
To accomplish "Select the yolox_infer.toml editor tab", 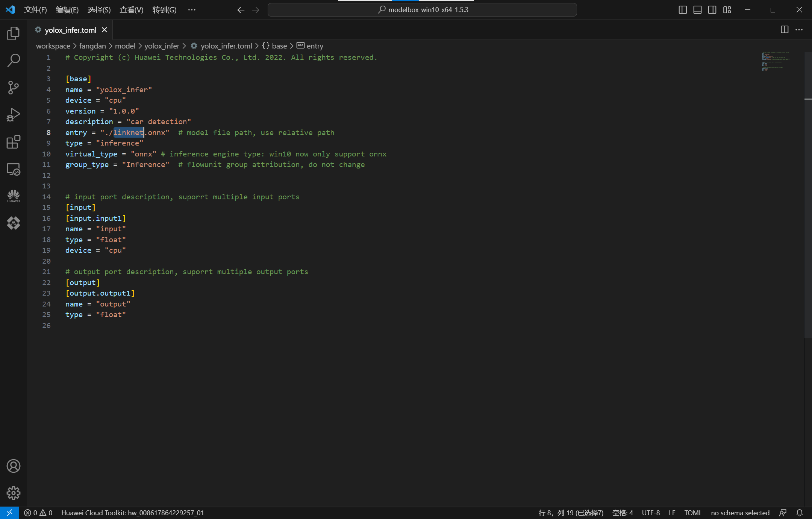I will pyautogui.click(x=70, y=30).
